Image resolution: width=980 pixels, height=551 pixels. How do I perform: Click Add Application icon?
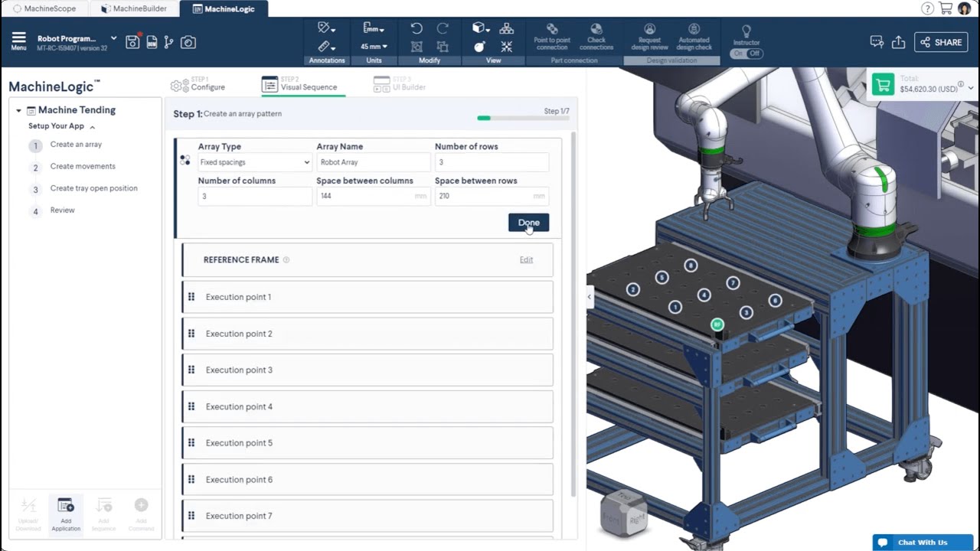tap(66, 514)
